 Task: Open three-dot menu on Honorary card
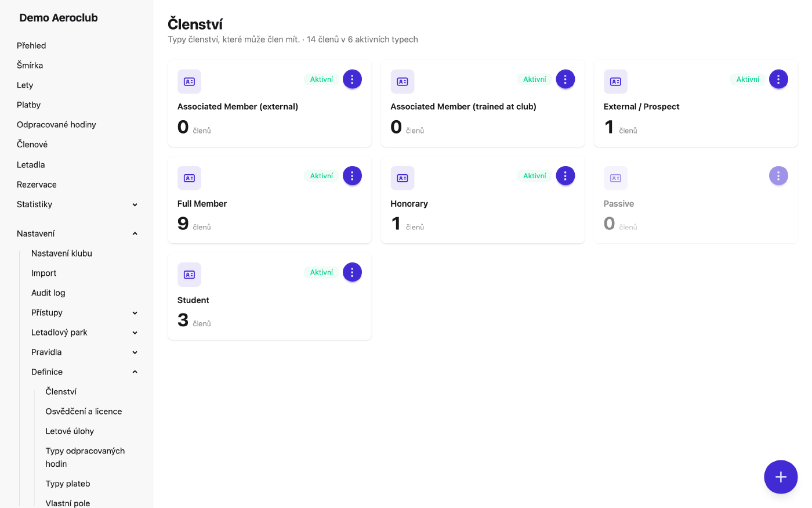click(565, 175)
